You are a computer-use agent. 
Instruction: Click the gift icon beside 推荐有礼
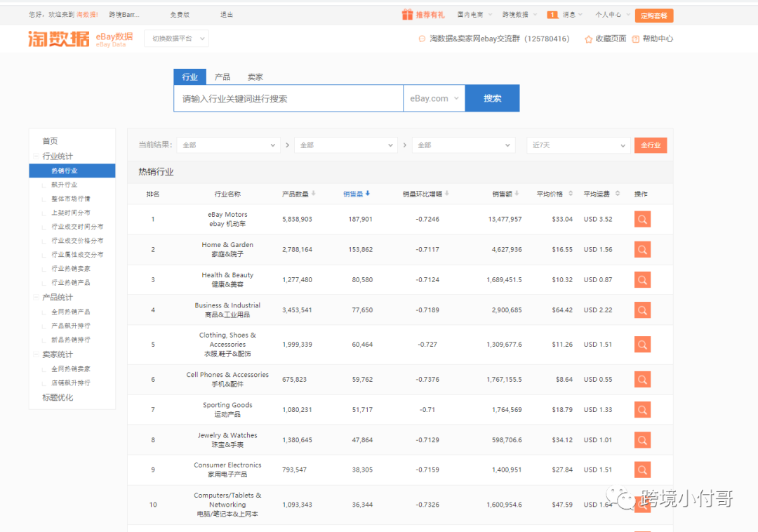tap(407, 15)
